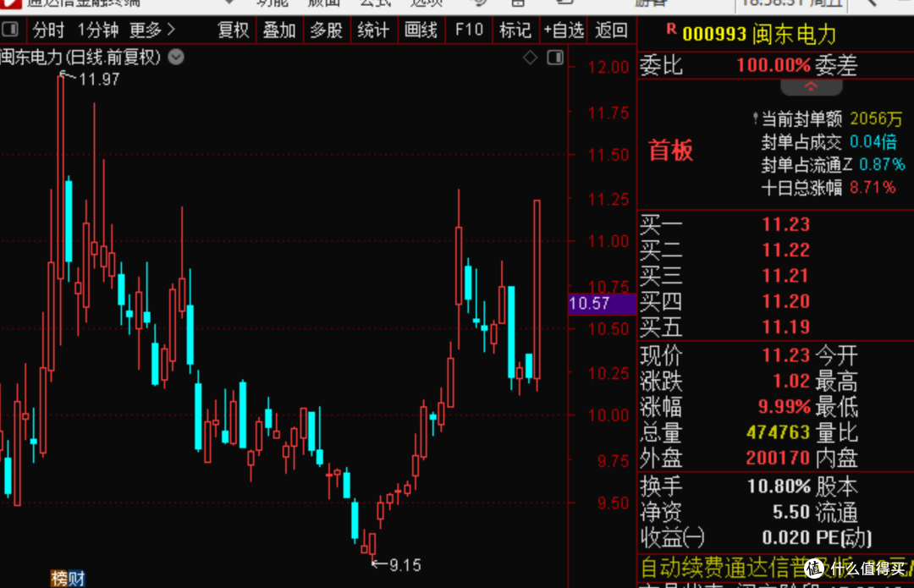Click 现价 value 11.23

(785, 354)
